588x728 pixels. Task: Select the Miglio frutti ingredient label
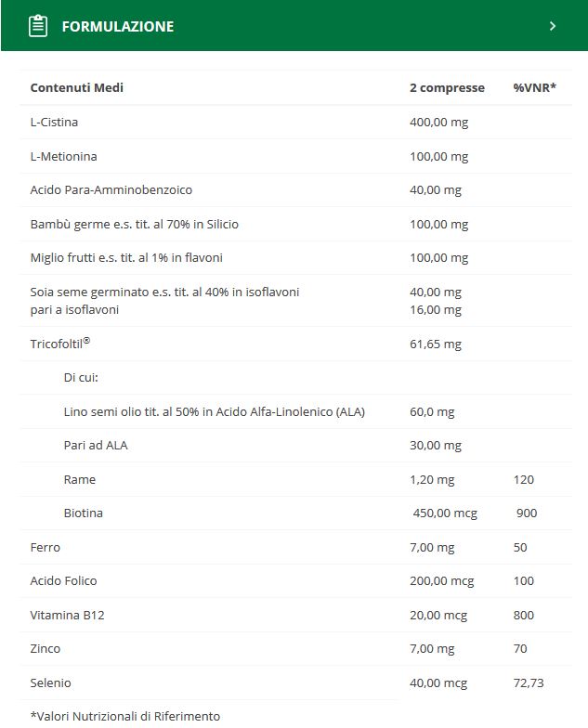[126, 258]
